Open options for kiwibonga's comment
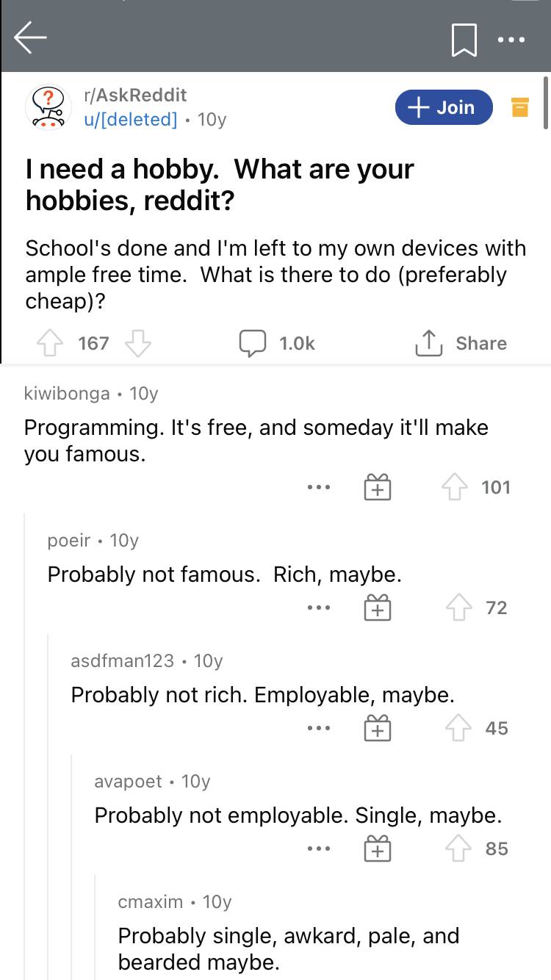The height and width of the screenshot is (980, 551). 319,487
